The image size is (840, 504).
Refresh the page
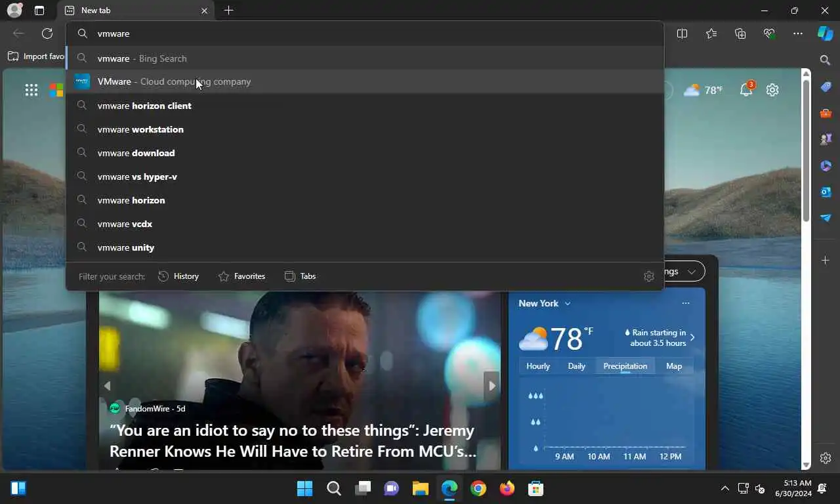point(47,33)
